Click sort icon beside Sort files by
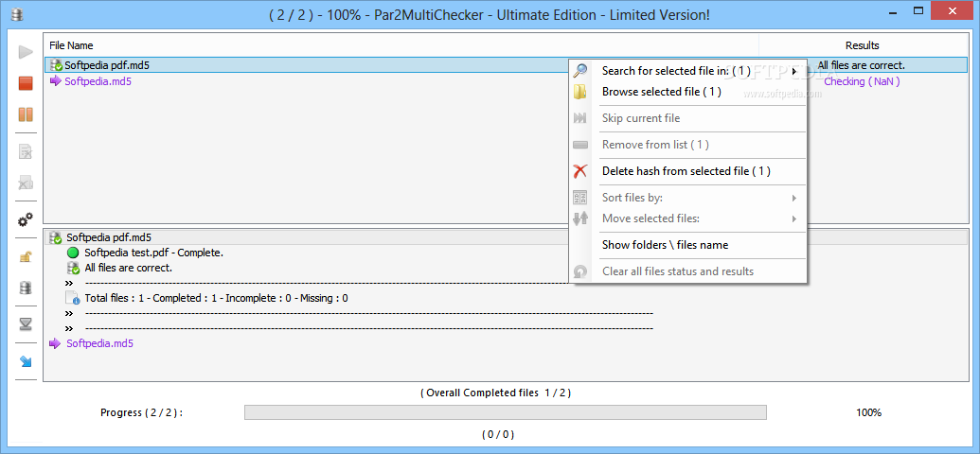The image size is (980, 454). (x=580, y=198)
